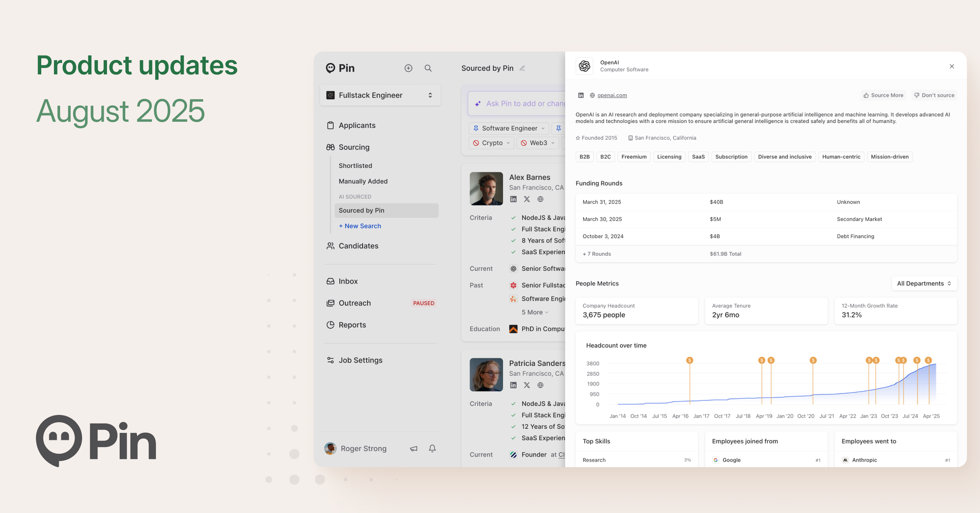Toggle exclusion on the Crypto filter

(476, 143)
